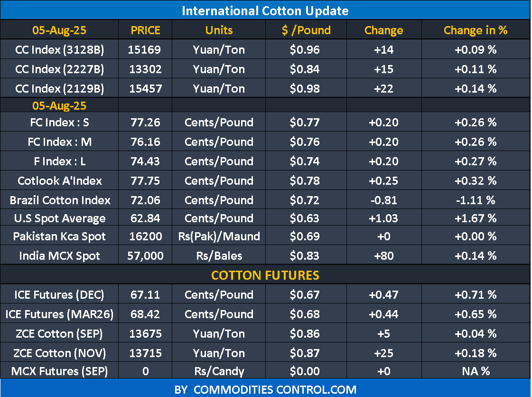Click Brazil's -1.11 % change value

click(475, 200)
